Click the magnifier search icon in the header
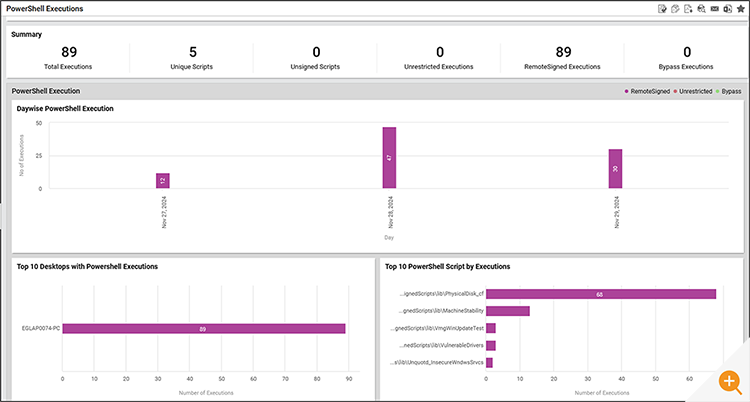Screen dimensions: 750x402 click(702, 9)
